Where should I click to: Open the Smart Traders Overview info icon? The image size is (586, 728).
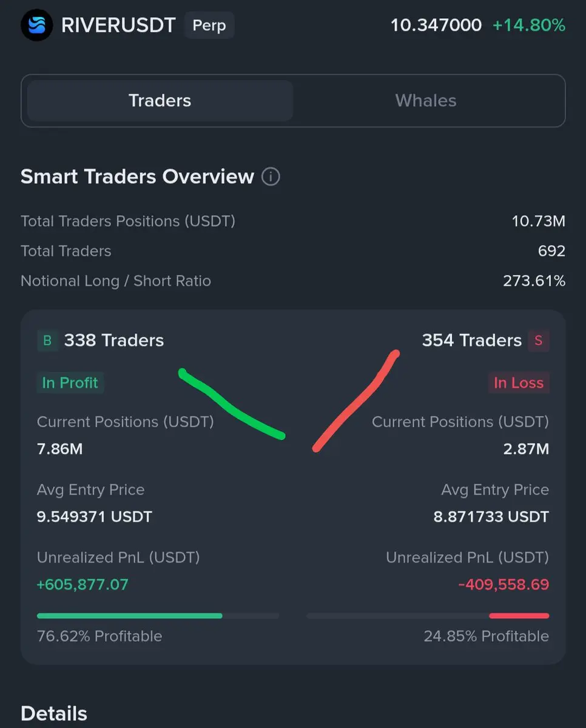pyautogui.click(x=271, y=177)
